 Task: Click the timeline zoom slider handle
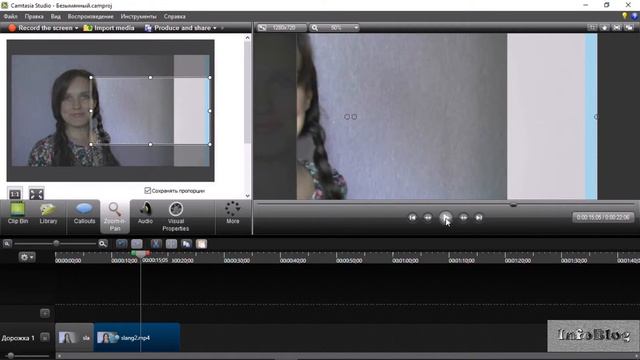coord(56,244)
